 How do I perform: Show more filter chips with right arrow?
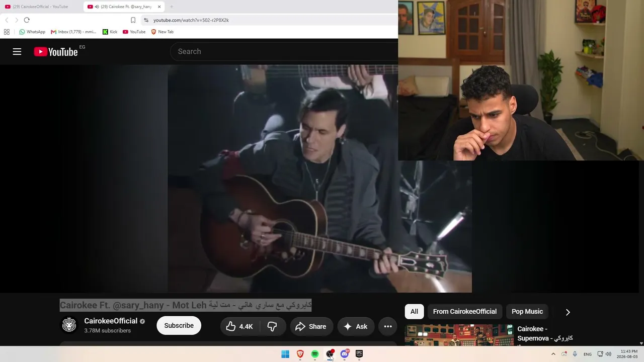568,312
